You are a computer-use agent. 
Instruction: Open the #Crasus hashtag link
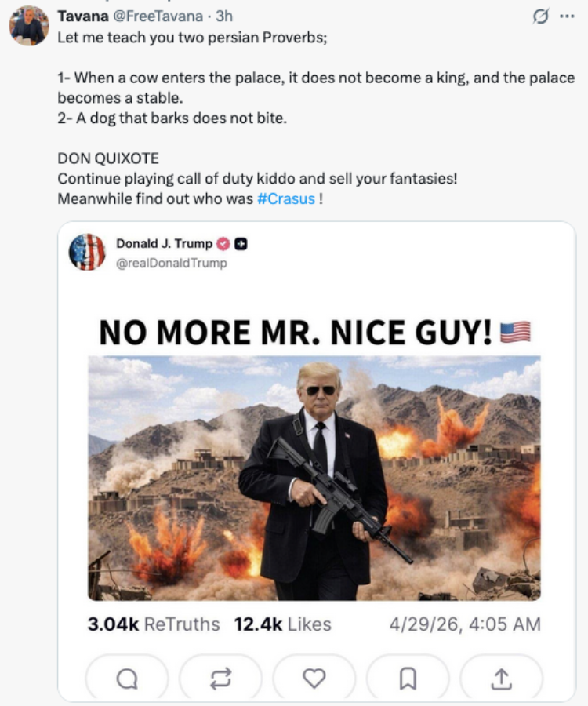click(x=286, y=198)
